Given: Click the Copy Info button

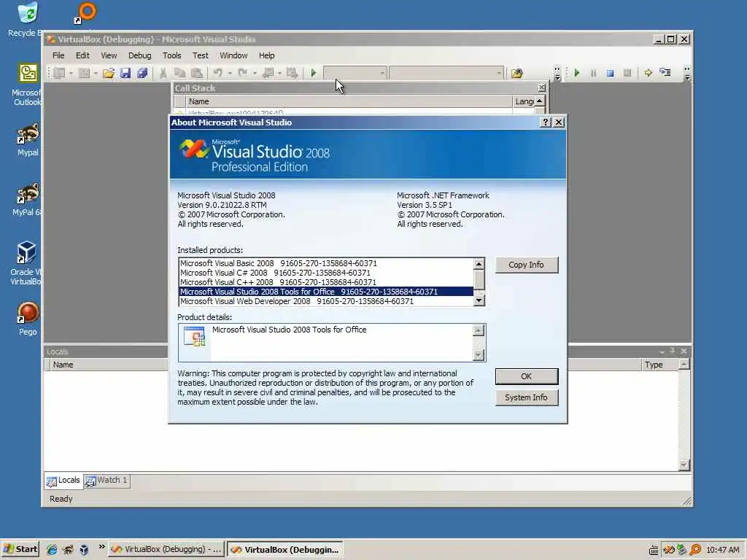Looking at the screenshot, I should click(526, 265).
